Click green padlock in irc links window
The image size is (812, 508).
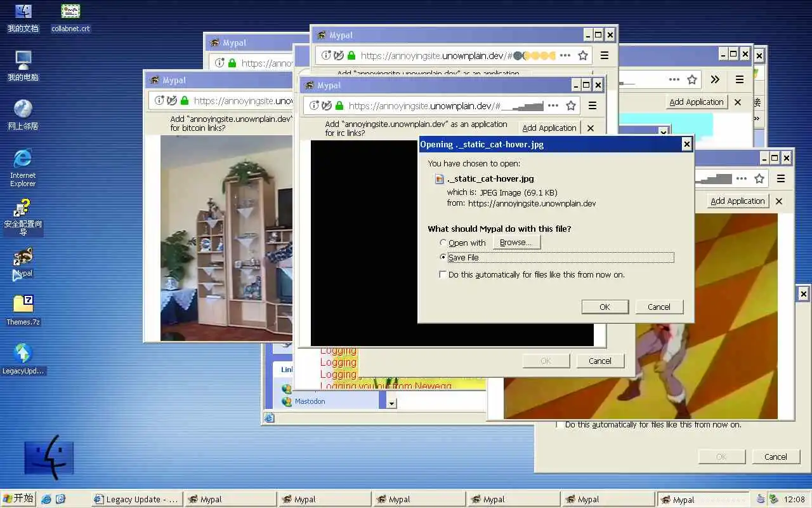pos(339,106)
